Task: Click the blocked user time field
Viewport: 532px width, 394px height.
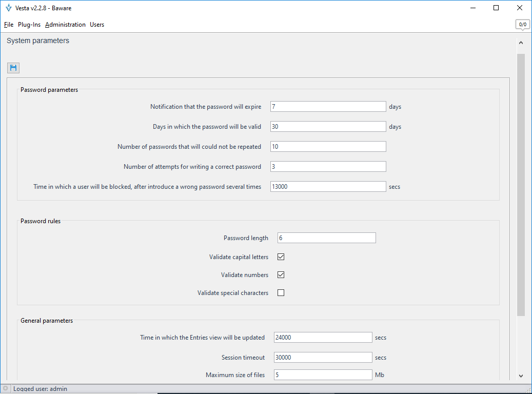Action: [328, 187]
